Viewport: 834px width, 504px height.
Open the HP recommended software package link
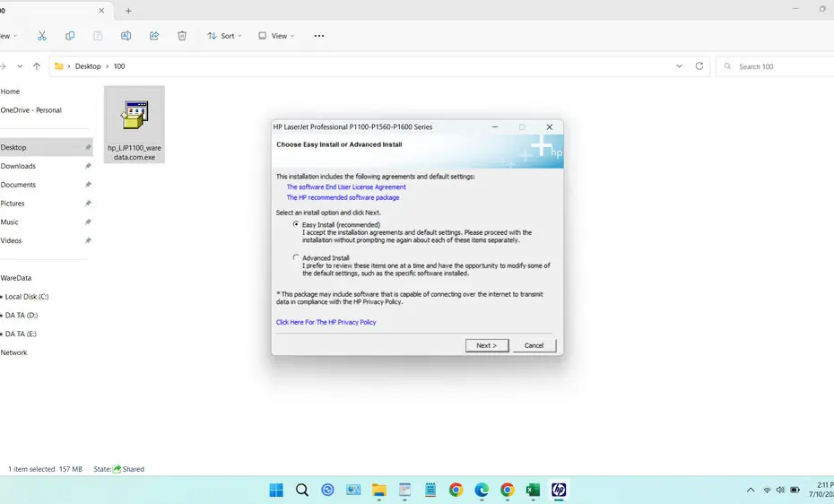(343, 197)
